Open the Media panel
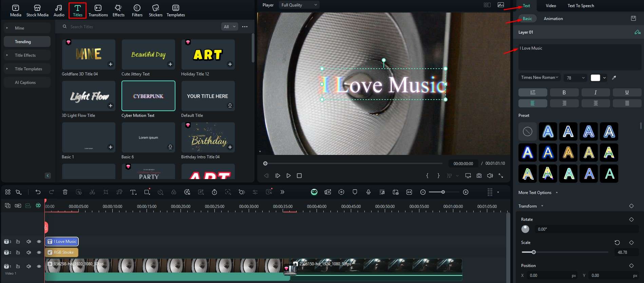 (x=16, y=11)
